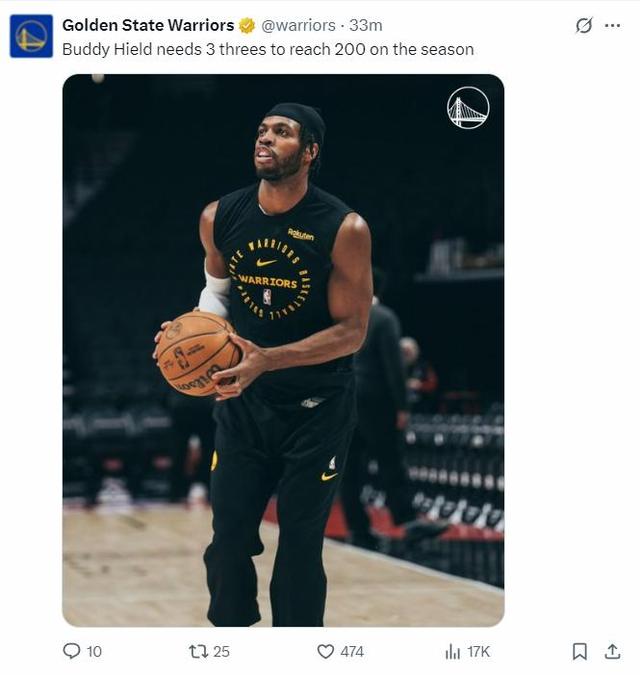The width and height of the screenshot is (640, 675).
Task: Click the reply speech bubble icon
Action: coord(71,651)
